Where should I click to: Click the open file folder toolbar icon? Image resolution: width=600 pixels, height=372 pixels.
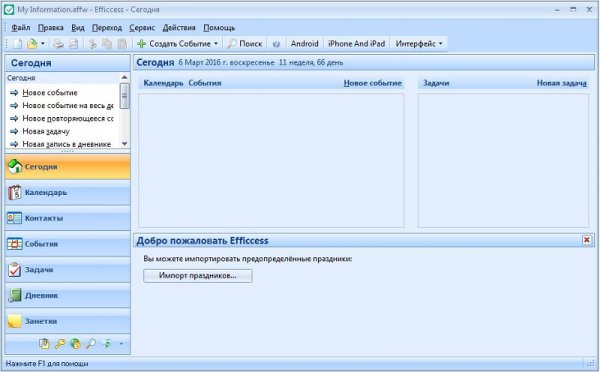coord(32,44)
